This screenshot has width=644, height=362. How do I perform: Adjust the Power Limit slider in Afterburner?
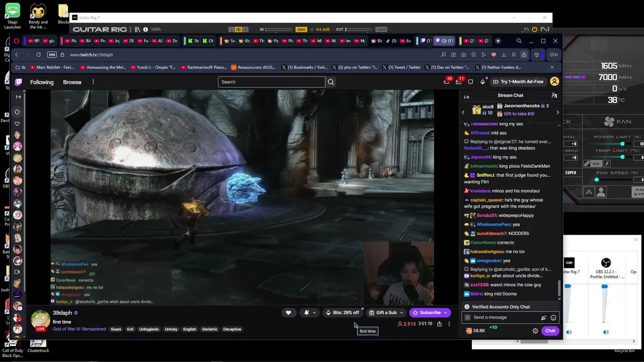click(622, 144)
